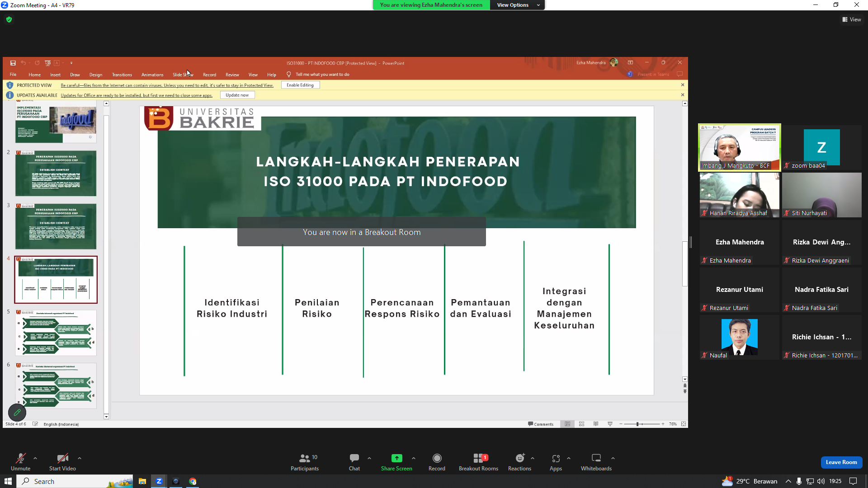This screenshot has width=868, height=488.
Task: Click the Windows taskbar Search box
Action: [x=75, y=481]
